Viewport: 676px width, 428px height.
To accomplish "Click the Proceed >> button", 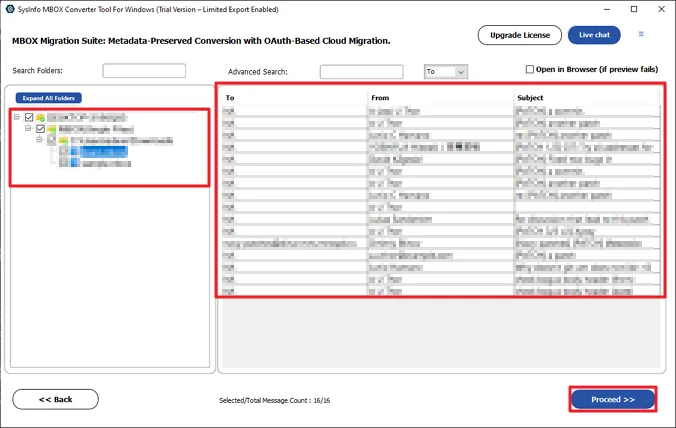I will pos(613,400).
